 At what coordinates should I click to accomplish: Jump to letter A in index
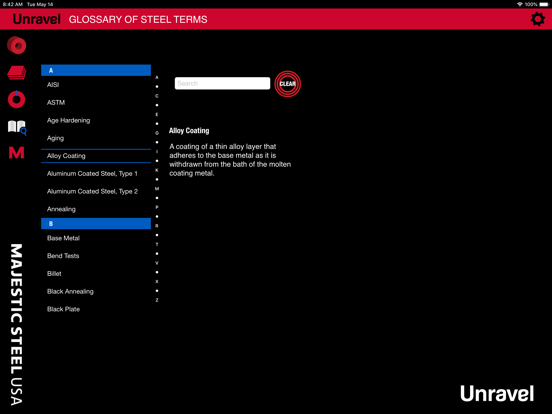tap(157, 77)
